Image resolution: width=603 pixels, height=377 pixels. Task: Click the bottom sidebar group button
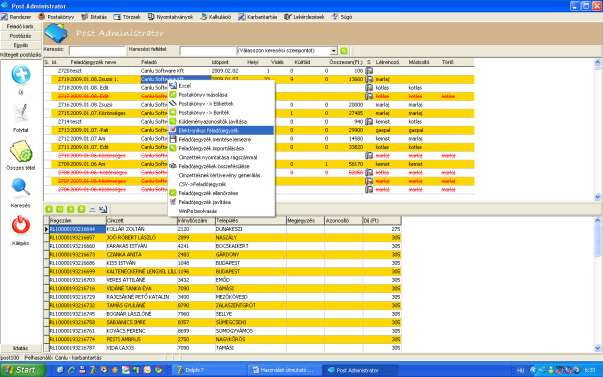[20, 348]
